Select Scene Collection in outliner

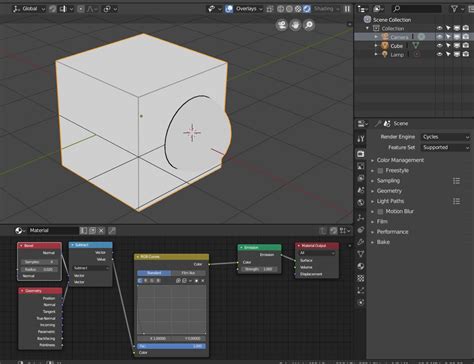(392, 20)
